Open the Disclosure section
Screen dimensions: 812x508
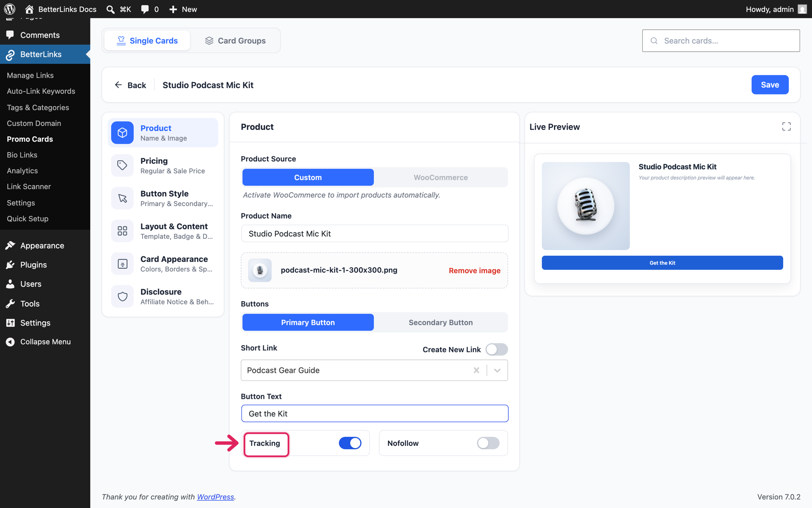pyautogui.click(x=163, y=296)
